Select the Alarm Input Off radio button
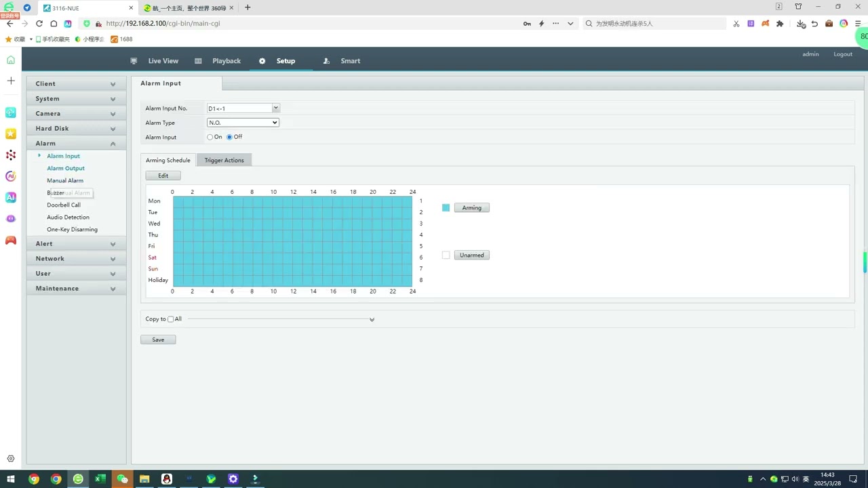868x488 pixels. [230, 137]
